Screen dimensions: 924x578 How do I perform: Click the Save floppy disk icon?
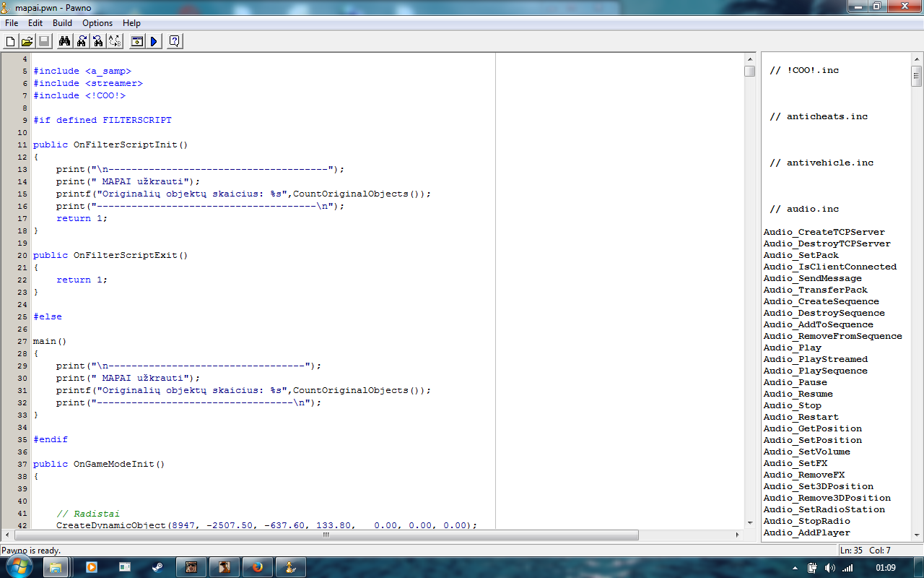(43, 41)
